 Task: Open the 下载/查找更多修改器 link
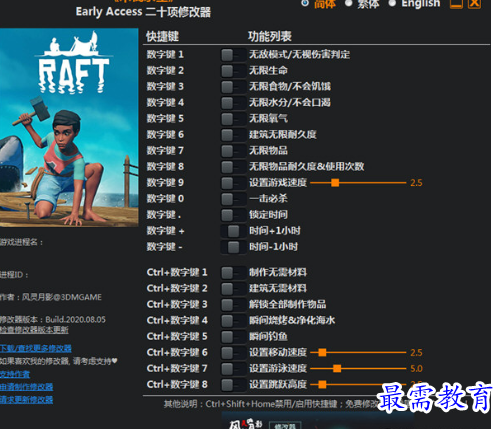point(36,349)
